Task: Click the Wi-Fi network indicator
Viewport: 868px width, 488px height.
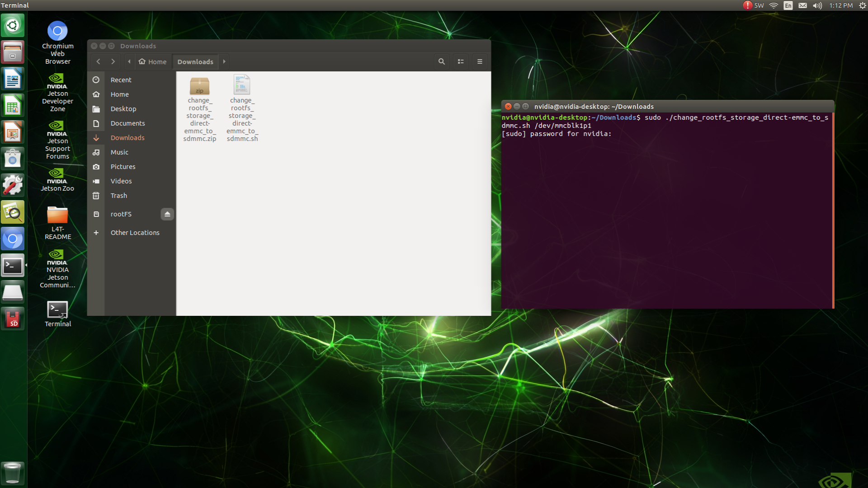Action: click(x=774, y=5)
